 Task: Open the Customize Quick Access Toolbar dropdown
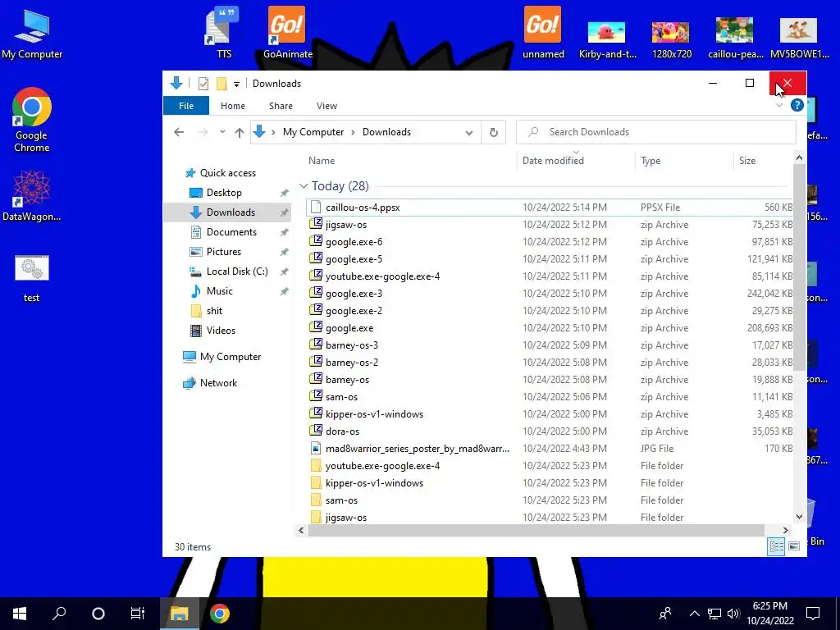[x=236, y=84]
